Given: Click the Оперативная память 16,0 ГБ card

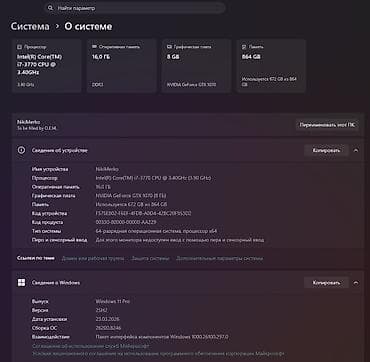Looking at the screenshot, I should [122, 66].
